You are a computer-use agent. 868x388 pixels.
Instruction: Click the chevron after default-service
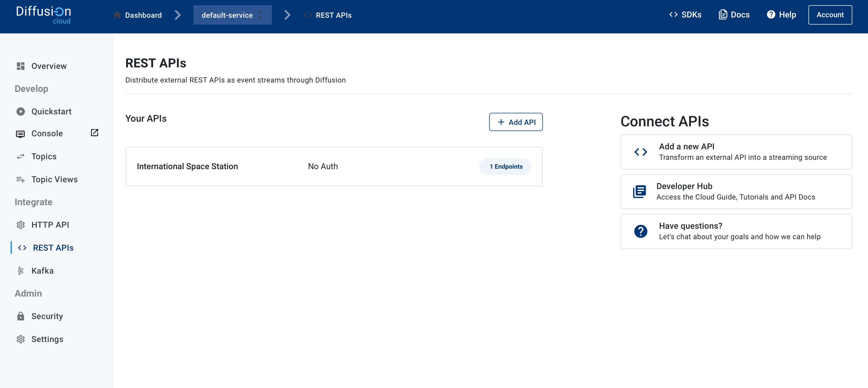click(287, 15)
